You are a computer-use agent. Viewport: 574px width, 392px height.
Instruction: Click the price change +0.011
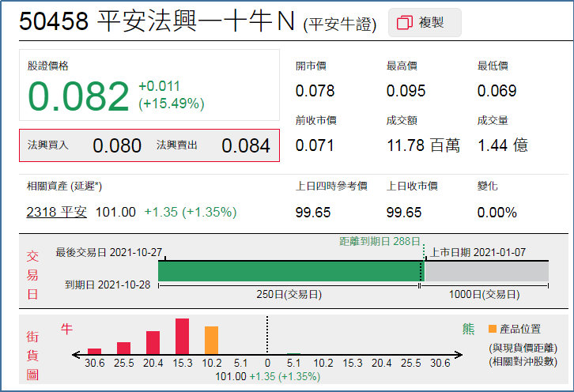point(159,86)
